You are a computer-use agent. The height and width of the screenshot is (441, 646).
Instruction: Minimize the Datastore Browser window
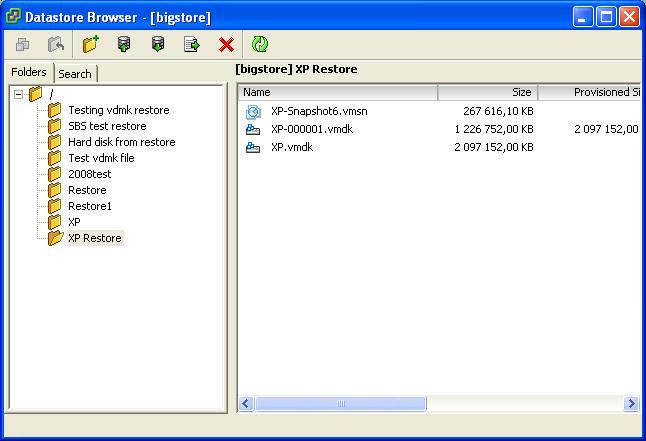[x=582, y=17]
